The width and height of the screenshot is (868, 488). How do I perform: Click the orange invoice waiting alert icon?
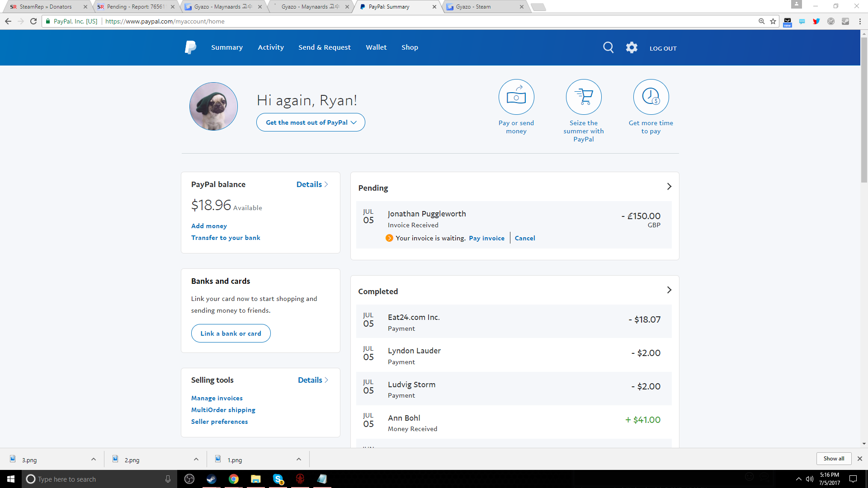click(x=389, y=238)
